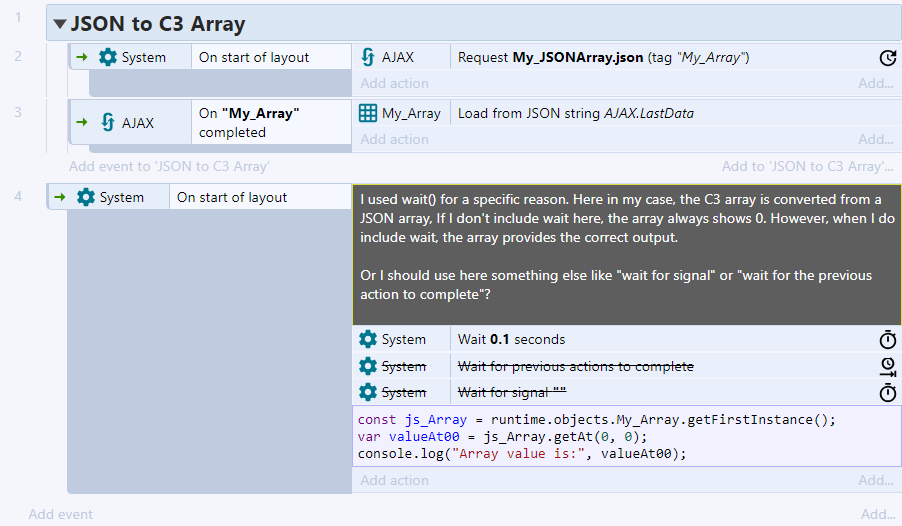Select the gray comment block text

click(x=626, y=254)
